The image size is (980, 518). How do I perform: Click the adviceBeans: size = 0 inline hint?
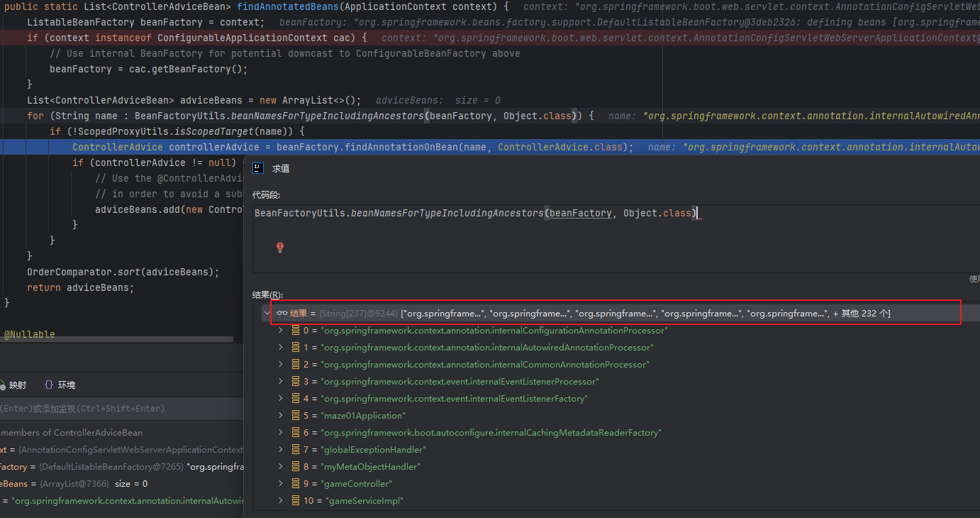point(438,100)
